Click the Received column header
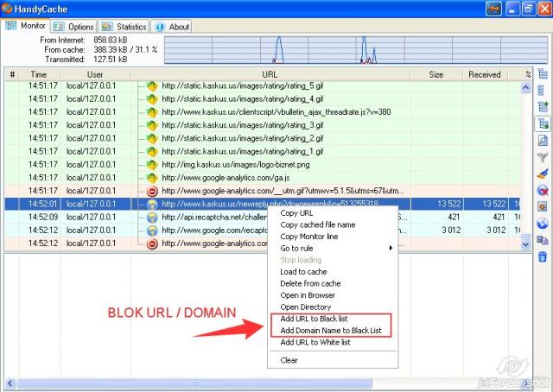The height and width of the screenshot is (392, 553). [485, 75]
